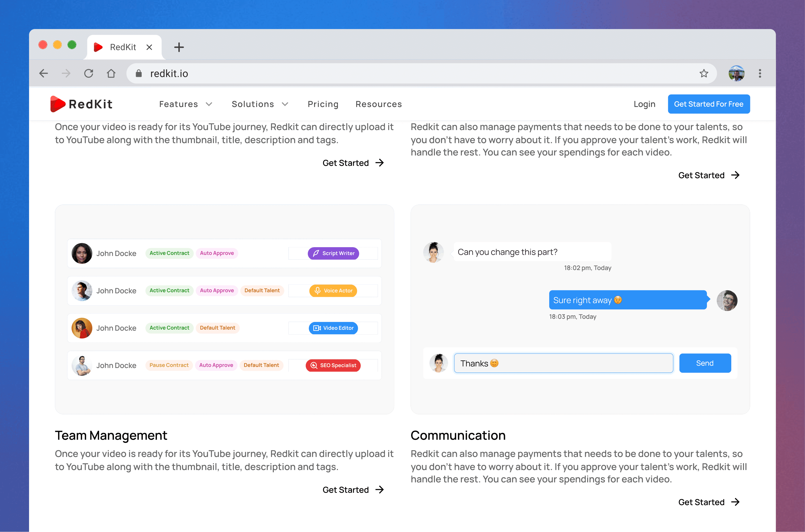The height and width of the screenshot is (532, 805).
Task: Click the Video Editor role selector
Action: coord(333,328)
